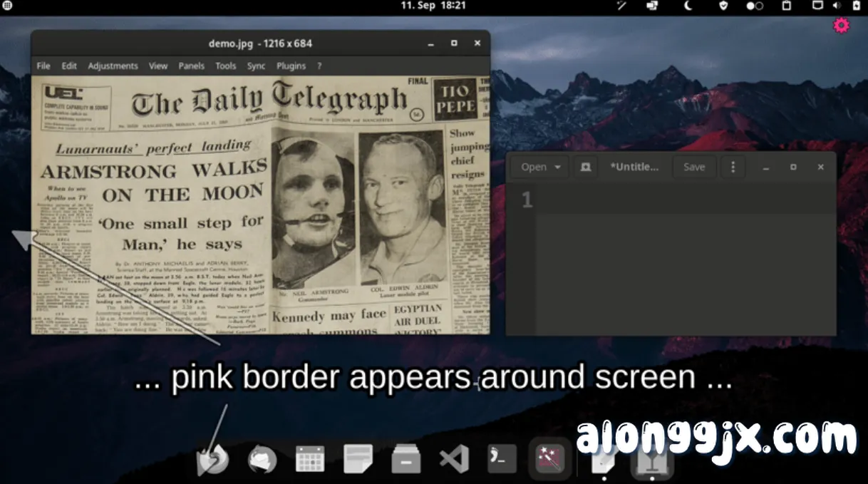Click the date and time clock

click(x=433, y=6)
